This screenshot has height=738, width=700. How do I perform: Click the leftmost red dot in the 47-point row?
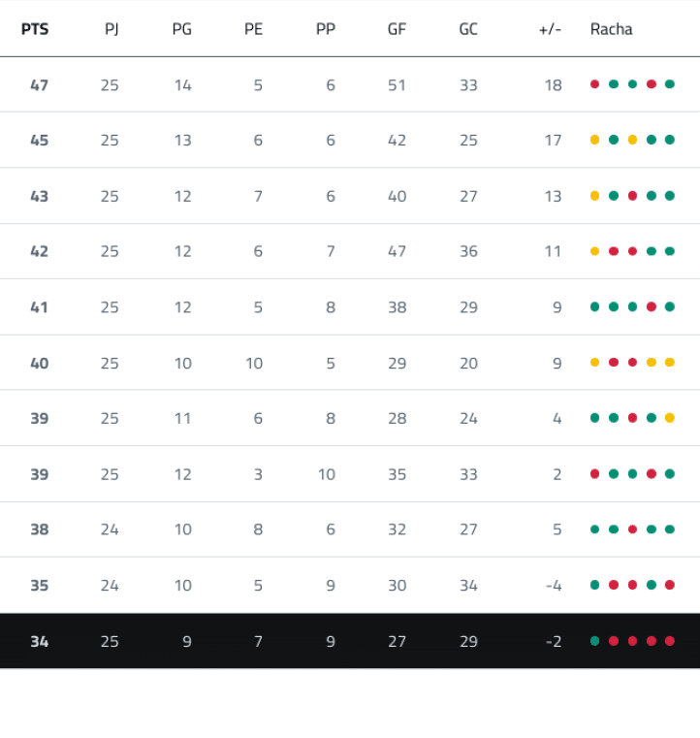click(594, 84)
